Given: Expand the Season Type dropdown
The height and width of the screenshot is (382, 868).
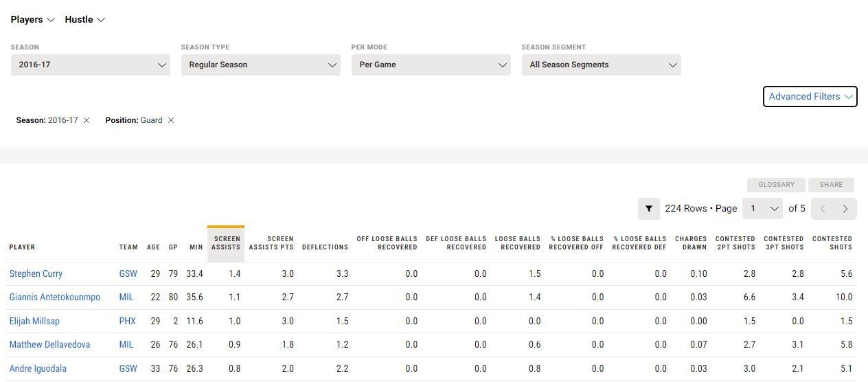Looking at the screenshot, I should [x=261, y=65].
